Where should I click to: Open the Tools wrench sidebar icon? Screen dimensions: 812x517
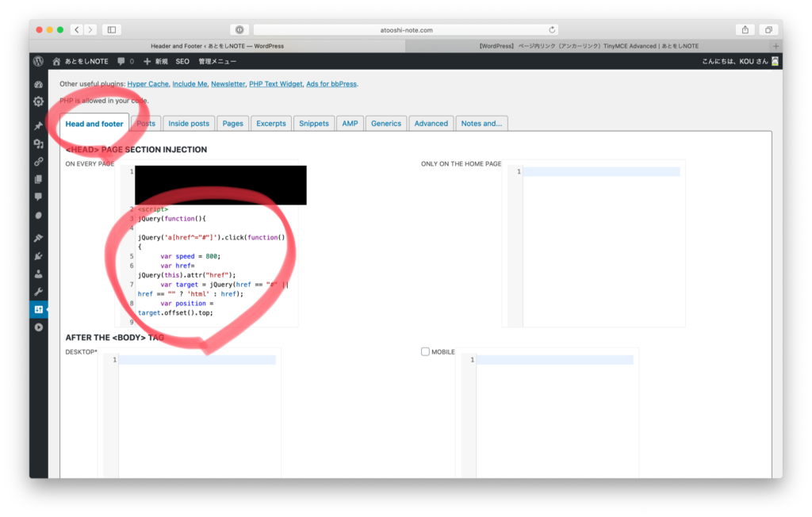click(x=38, y=292)
